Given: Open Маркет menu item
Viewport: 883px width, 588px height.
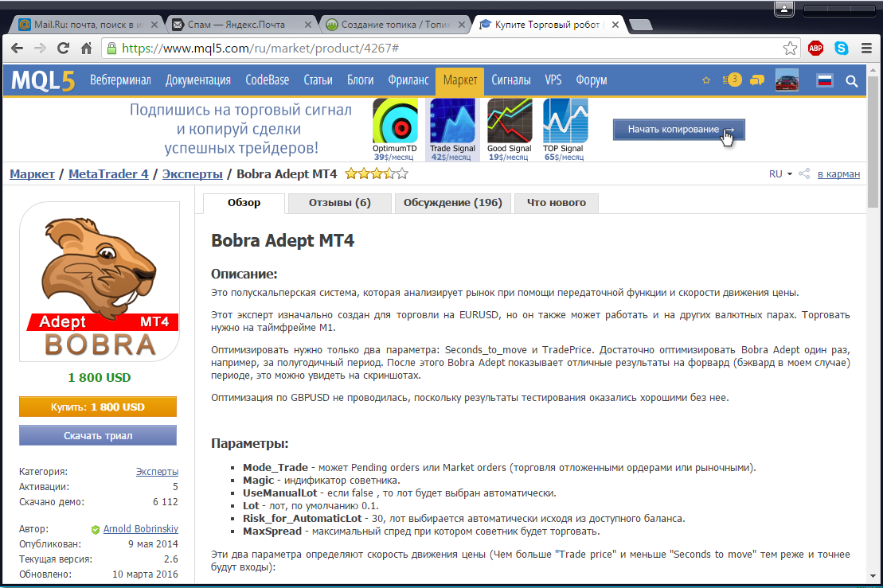Looking at the screenshot, I should pyautogui.click(x=460, y=80).
